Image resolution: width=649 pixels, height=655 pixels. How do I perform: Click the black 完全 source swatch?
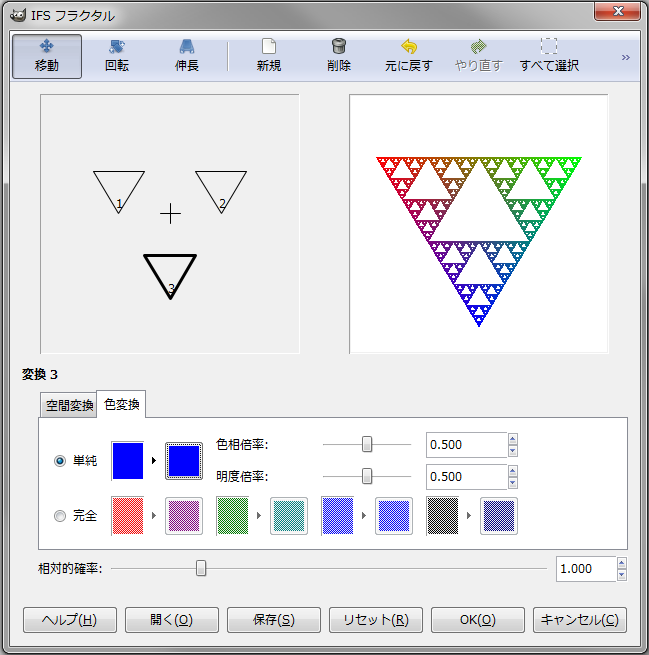point(443,516)
